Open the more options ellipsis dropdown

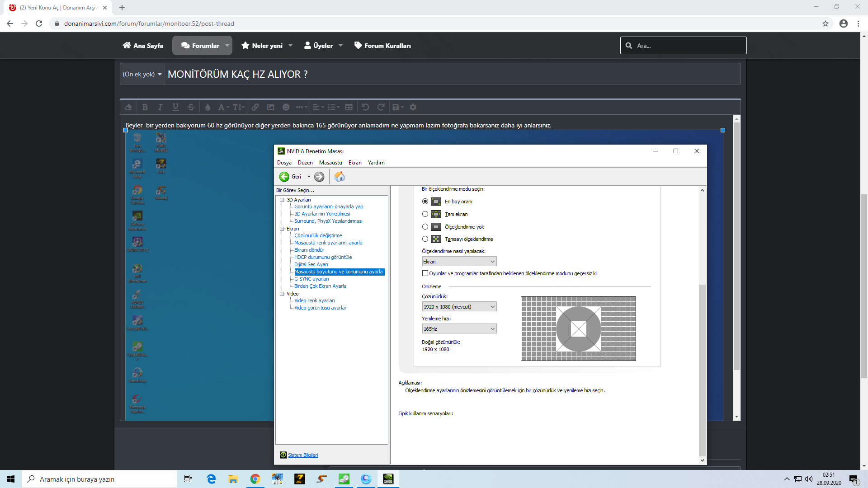[x=302, y=107]
